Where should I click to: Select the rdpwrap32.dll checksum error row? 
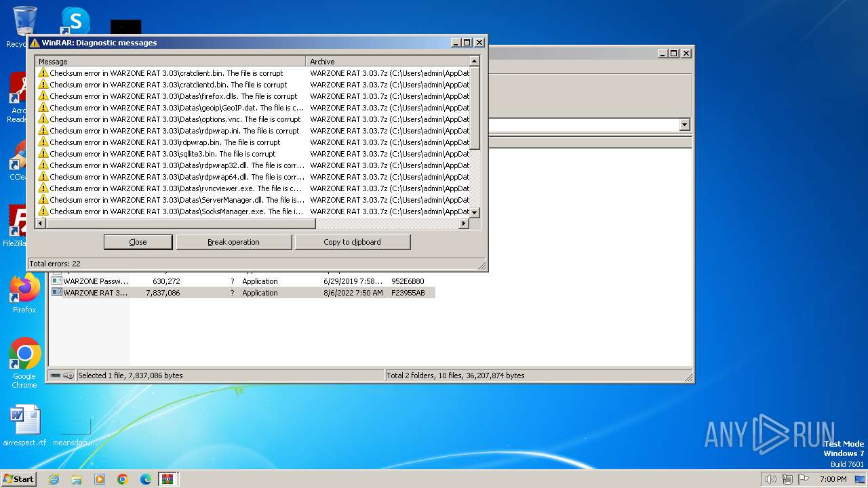pyautogui.click(x=252, y=165)
